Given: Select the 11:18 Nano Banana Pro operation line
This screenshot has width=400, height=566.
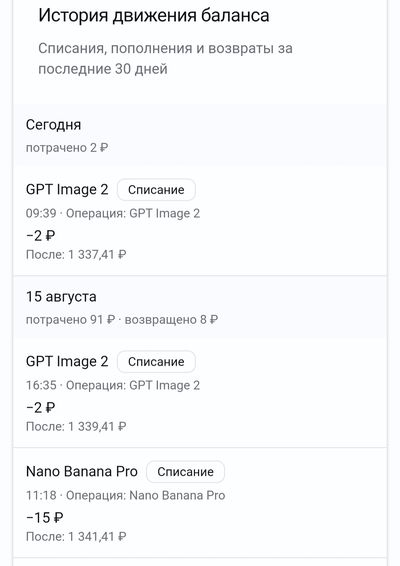Looking at the screenshot, I should pos(125,495).
